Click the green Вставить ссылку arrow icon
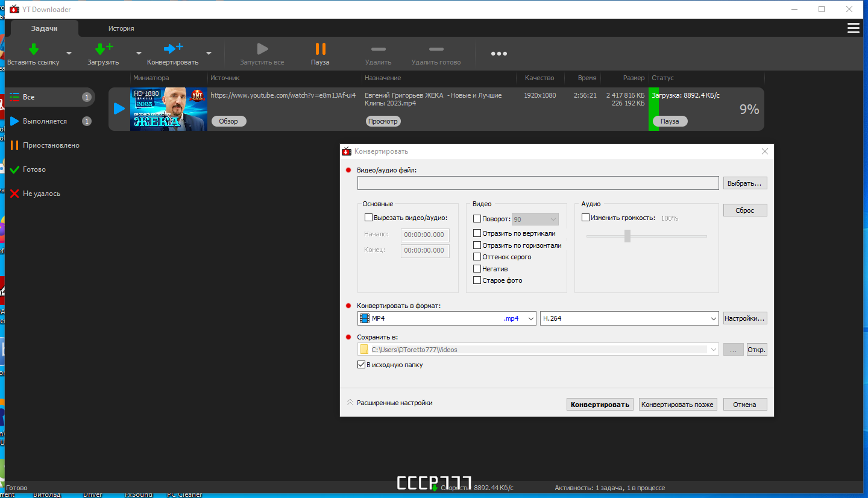This screenshot has height=498, width=868. (x=34, y=49)
